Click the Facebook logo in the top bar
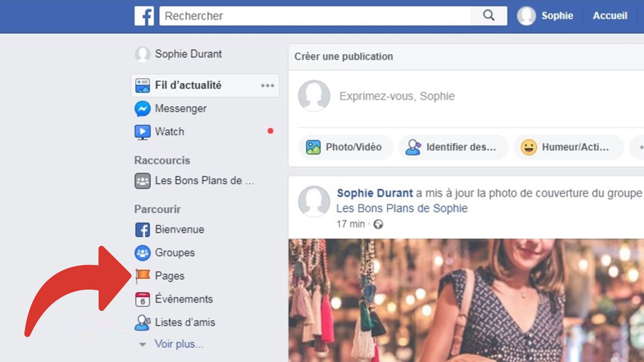Image resolution: width=644 pixels, height=362 pixels. click(x=145, y=16)
